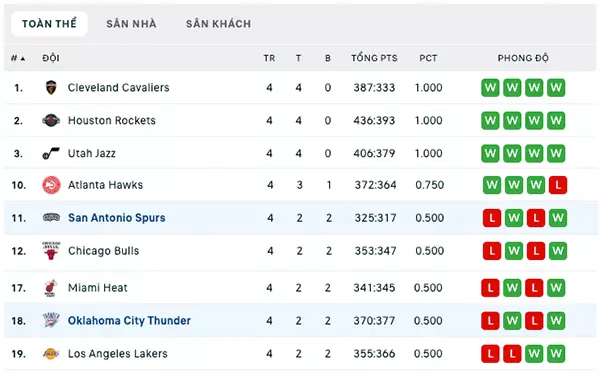Click the Miami Heat team logo
600x372 pixels.
coord(51,288)
